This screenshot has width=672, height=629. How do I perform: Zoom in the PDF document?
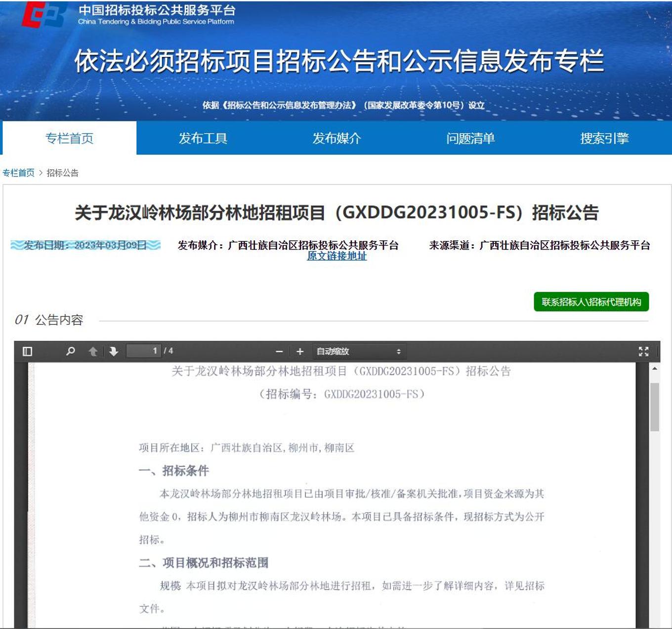click(x=300, y=351)
